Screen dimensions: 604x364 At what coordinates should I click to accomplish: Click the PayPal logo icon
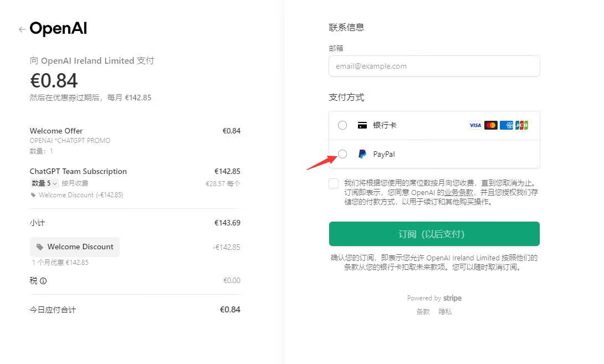362,154
